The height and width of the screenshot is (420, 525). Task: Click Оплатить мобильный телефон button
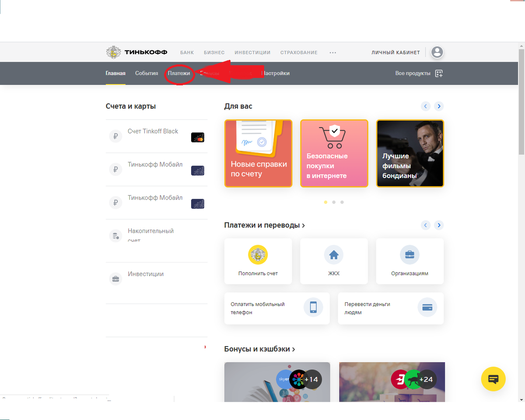pyautogui.click(x=277, y=308)
